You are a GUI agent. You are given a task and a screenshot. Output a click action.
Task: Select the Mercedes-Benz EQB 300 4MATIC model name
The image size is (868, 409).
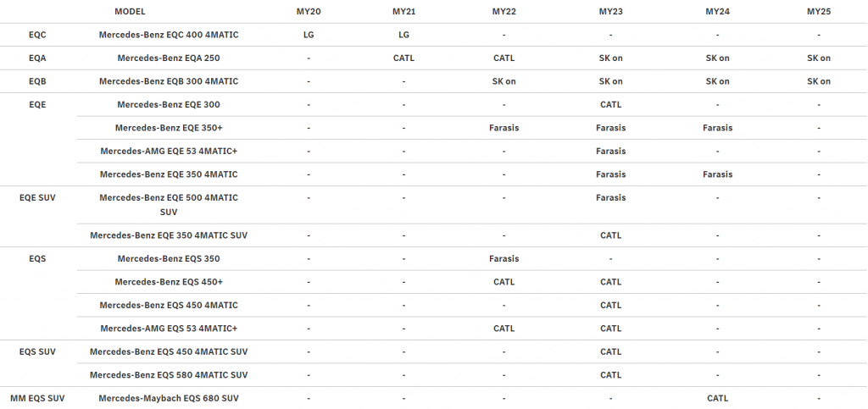click(x=169, y=81)
